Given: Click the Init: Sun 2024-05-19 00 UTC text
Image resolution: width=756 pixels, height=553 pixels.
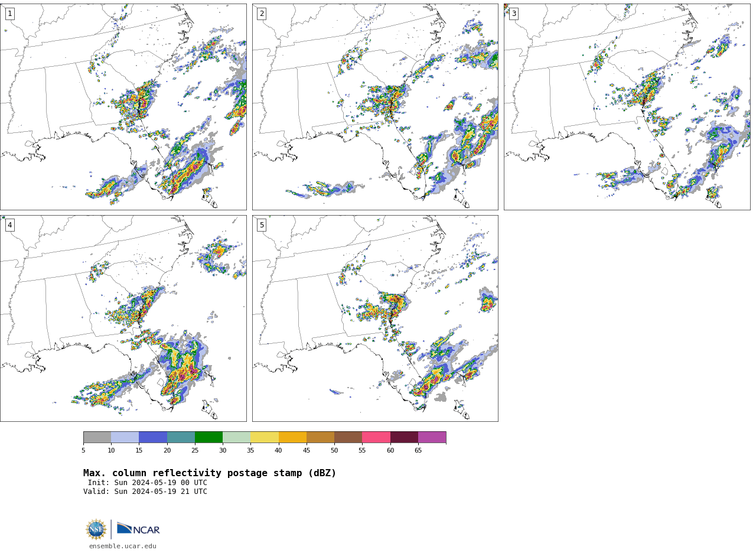Looking at the screenshot, I should coord(148,483).
